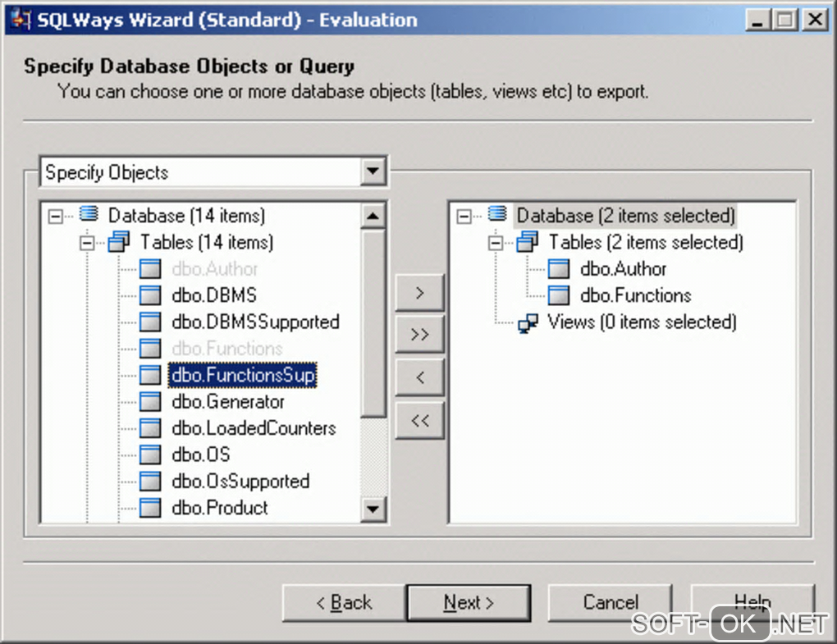Image resolution: width=837 pixels, height=644 pixels.
Task: Click table icon beside dbo.DBMS
Action: click(x=150, y=295)
